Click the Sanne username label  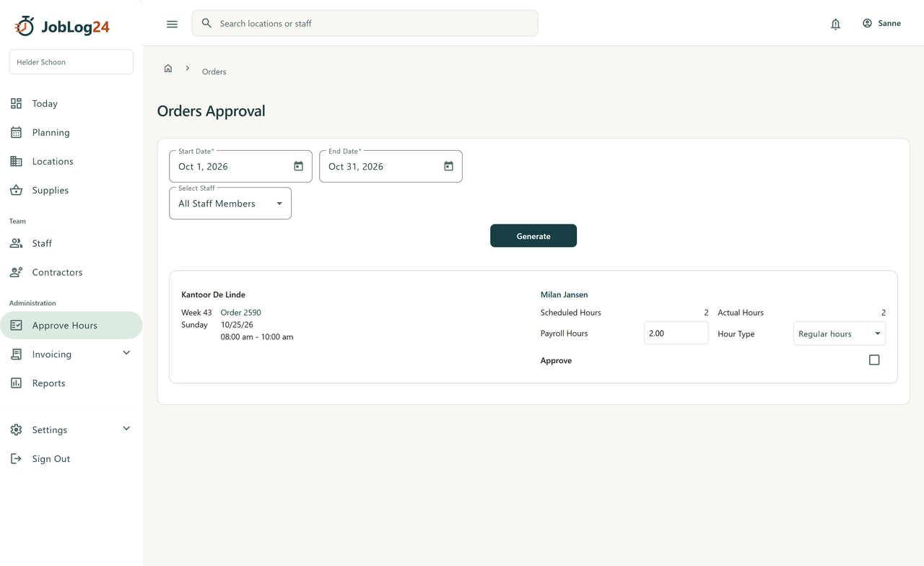889,23
